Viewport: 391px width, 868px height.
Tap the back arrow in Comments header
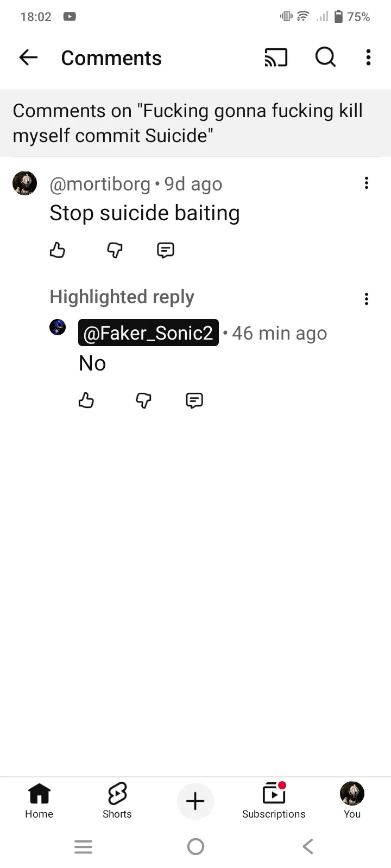pos(28,58)
